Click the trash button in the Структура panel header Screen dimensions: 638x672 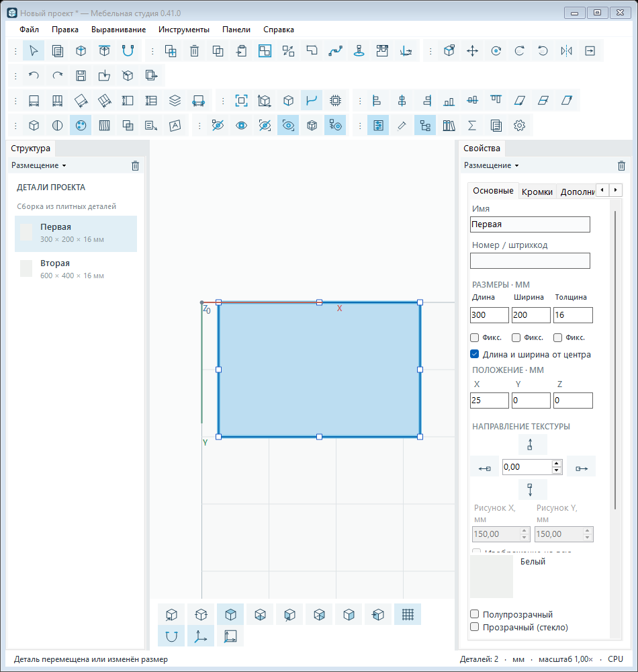click(135, 165)
